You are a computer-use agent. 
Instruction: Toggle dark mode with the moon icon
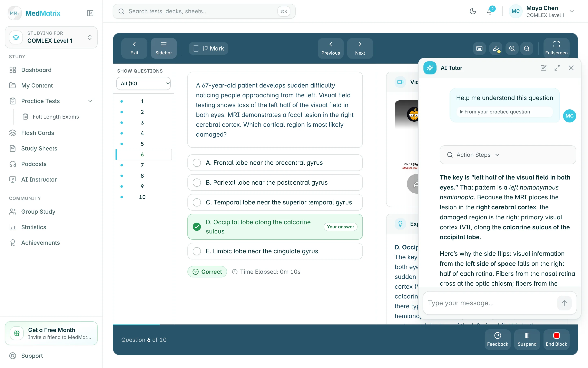(473, 11)
